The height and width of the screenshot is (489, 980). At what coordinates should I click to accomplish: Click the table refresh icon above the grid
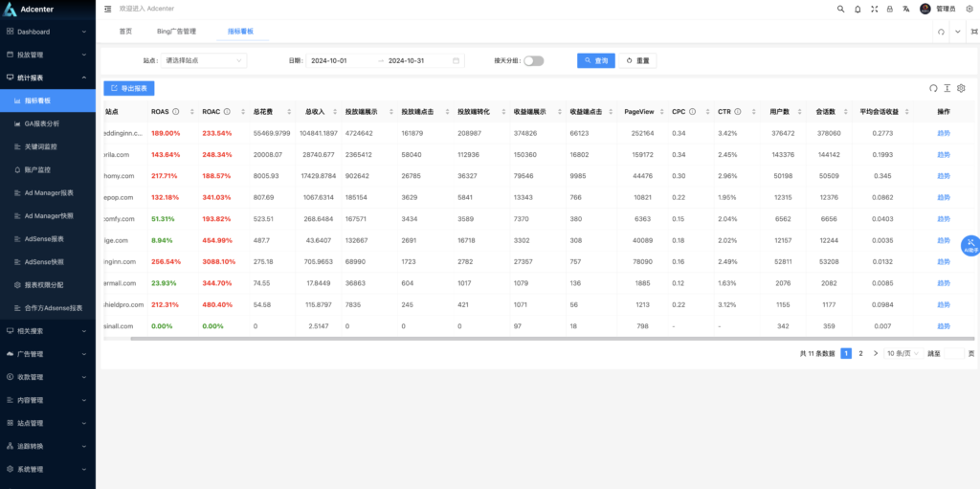933,88
